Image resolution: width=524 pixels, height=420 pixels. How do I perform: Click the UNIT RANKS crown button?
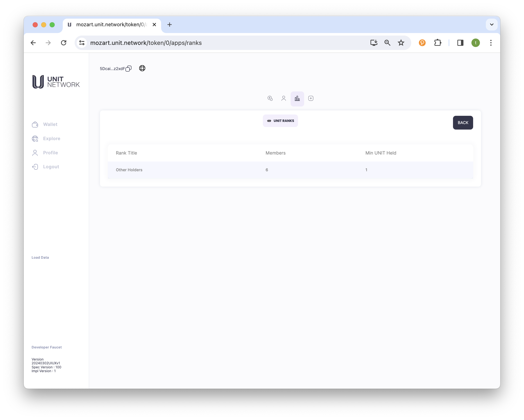280,121
